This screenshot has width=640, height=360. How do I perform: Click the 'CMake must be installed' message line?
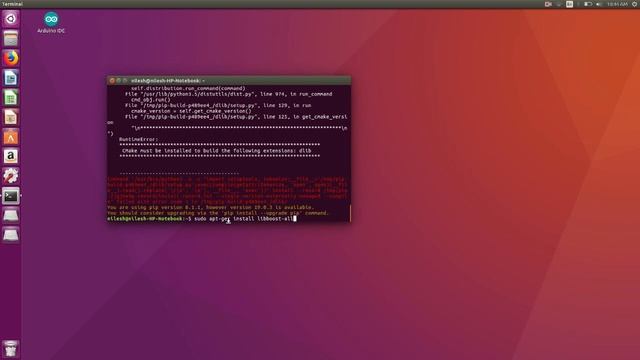[217, 151]
